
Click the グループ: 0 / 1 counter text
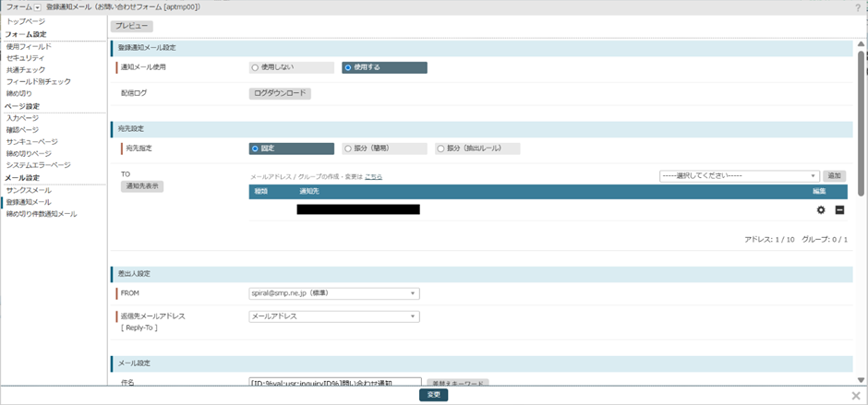pyautogui.click(x=825, y=240)
